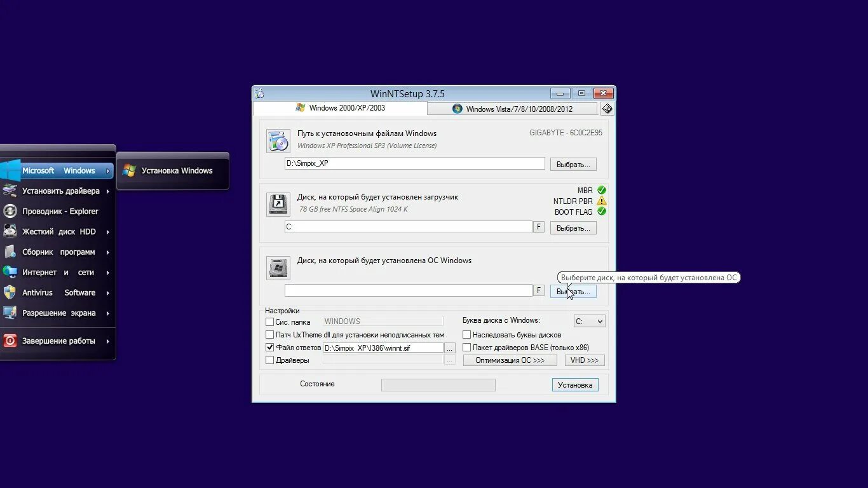Click the MBR green check status icon
Image resolution: width=868 pixels, height=488 pixels.
point(601,190)
